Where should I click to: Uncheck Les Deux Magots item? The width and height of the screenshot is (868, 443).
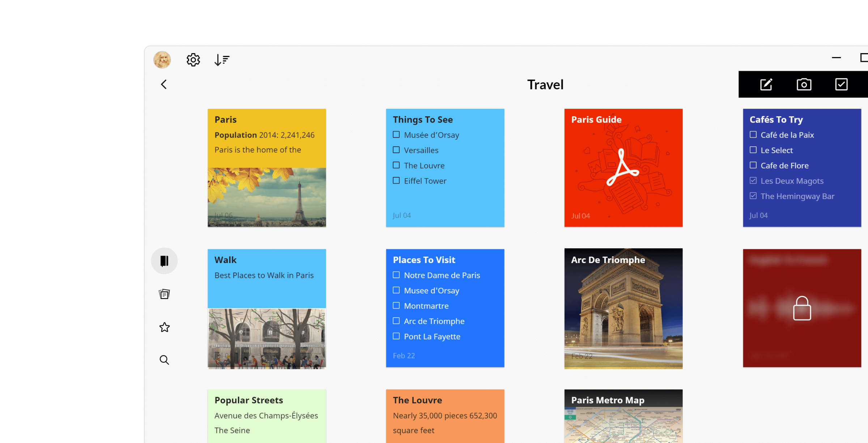(x=753, y=181)
